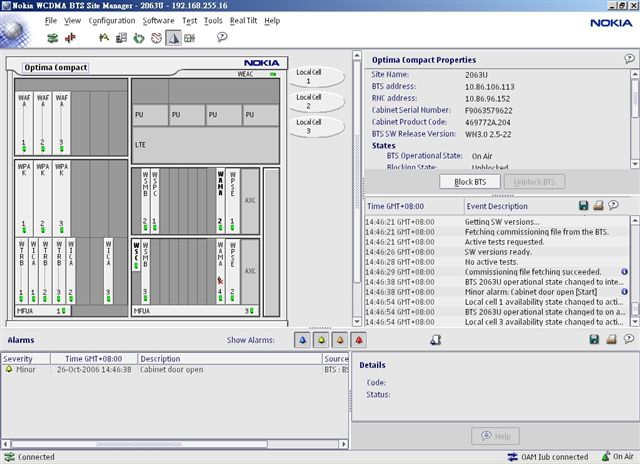Click the alarm history icon in Alarms bar
This screenshot has width=640, height=464.
click(x=436, y=340)
